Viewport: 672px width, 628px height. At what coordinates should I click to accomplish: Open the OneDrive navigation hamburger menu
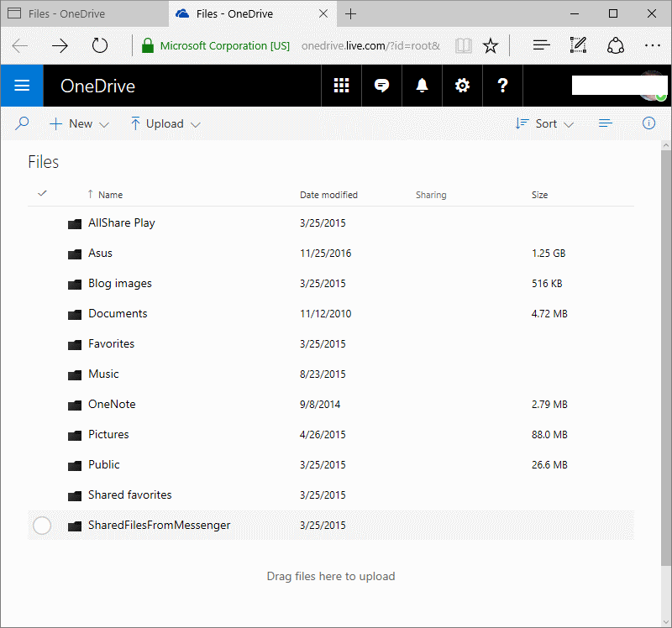pos(22,85)
